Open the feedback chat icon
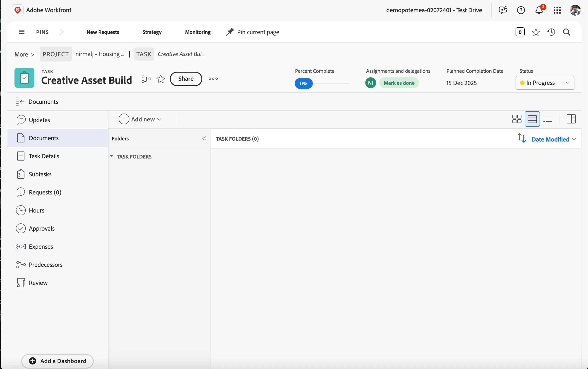This screenshot has width=588, height=369. coord(503,10)
